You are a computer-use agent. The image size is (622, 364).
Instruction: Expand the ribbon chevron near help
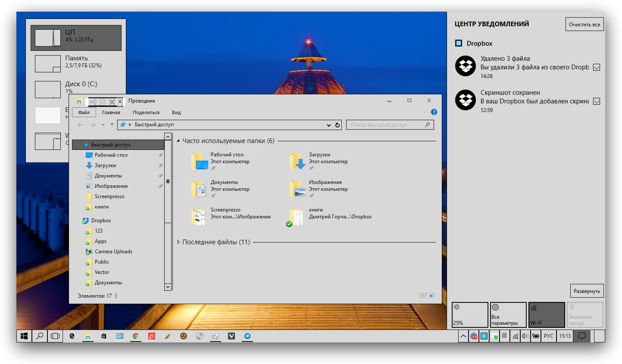pyautogui.click(x=424, y=112)
